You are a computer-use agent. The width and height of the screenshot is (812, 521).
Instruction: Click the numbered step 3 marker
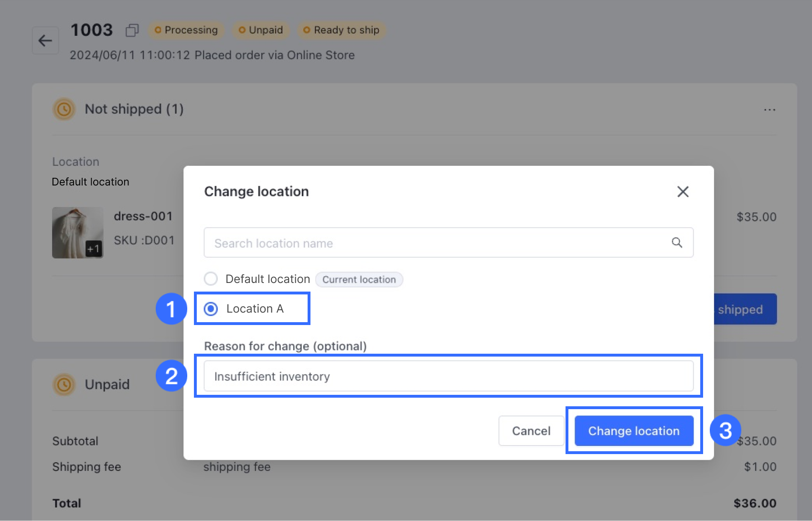(725, 430)
